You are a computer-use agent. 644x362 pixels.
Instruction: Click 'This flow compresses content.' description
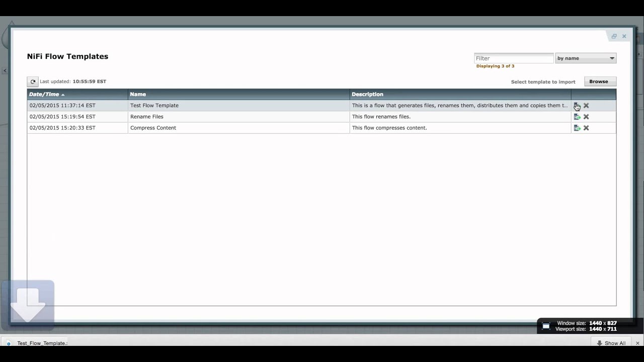[x=389, y=128]
